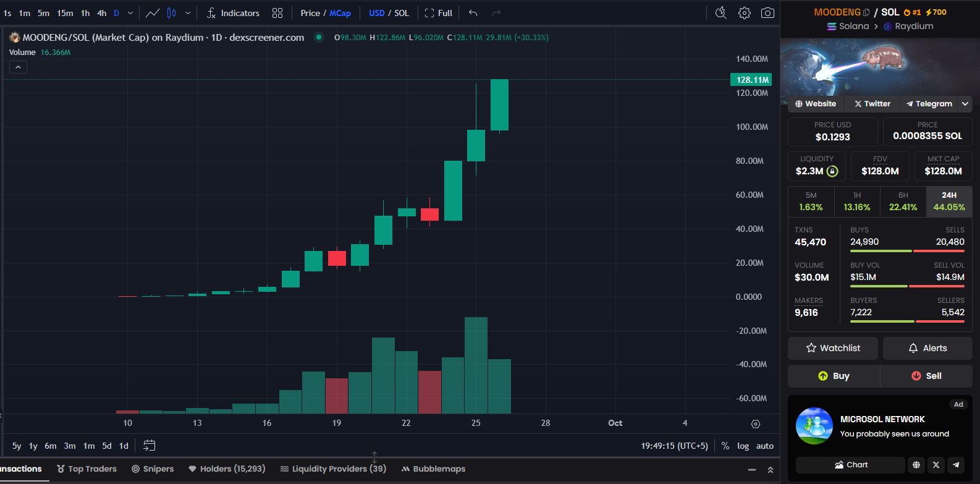Image resolution: width=980 pixels, height=484 pixels.
Task: Click the MICROSOL NETWORK ad logo
Action: click(x=814, y=426)
